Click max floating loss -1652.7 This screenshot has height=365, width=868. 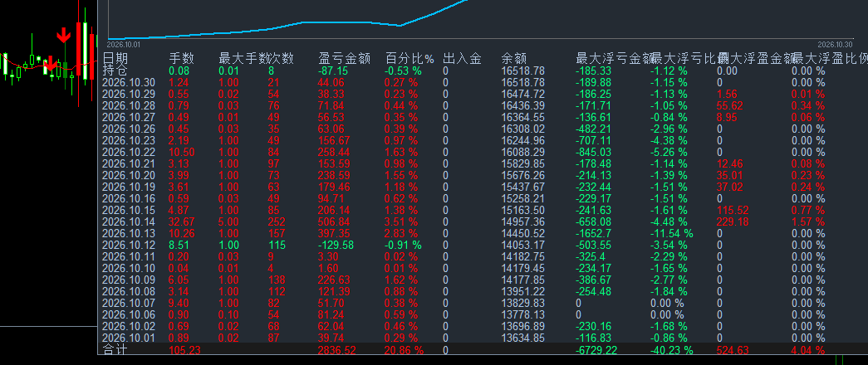pyautogui.click(x=593, y=233)
